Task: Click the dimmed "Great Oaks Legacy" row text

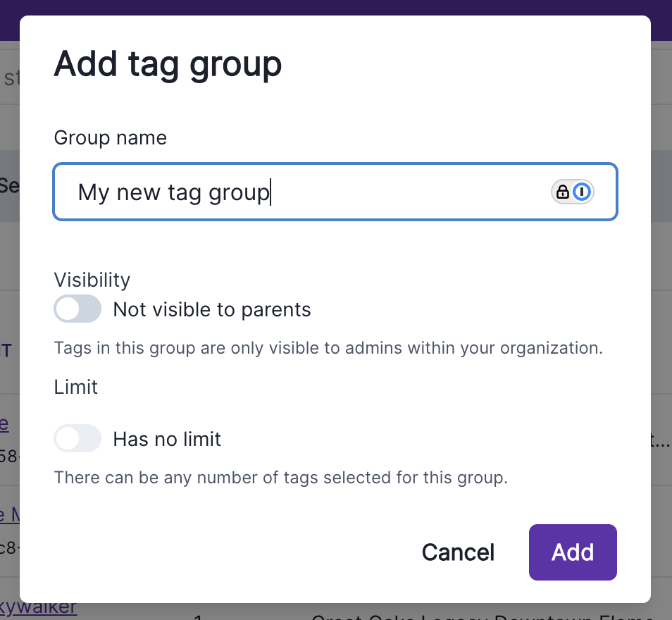Action: pos(486,616)
